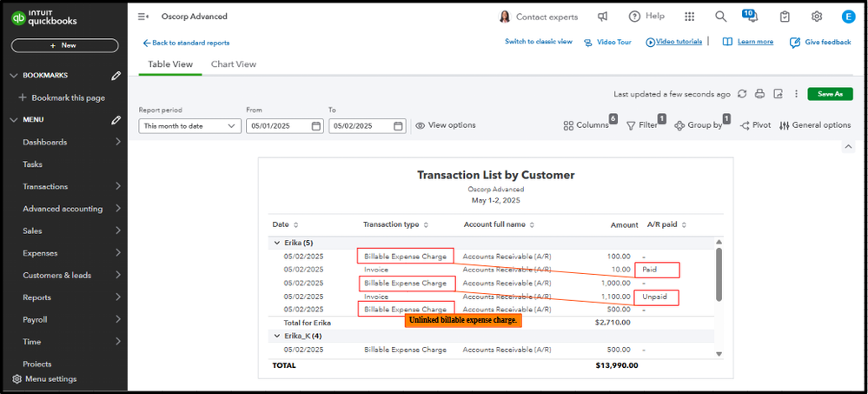Expand the Transactions submenu
Viewport: 868px width, 394px height.
coord(118,186)
